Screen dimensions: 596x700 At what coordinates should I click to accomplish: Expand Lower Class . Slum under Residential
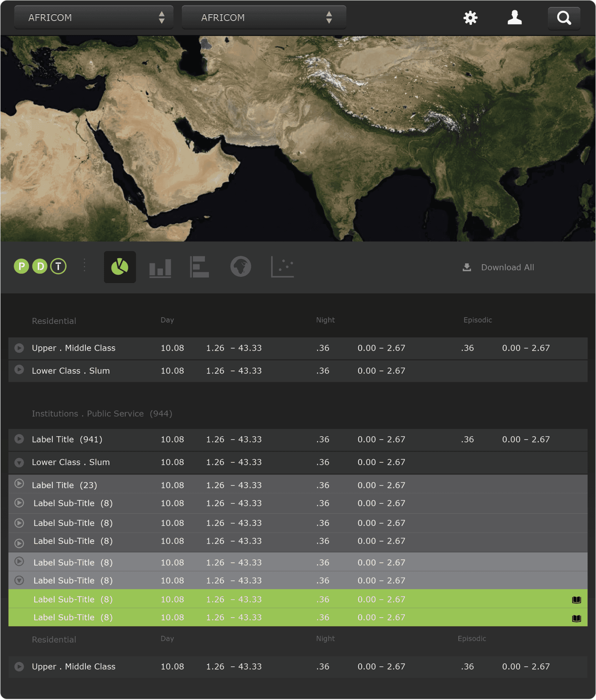coord(19,370)
